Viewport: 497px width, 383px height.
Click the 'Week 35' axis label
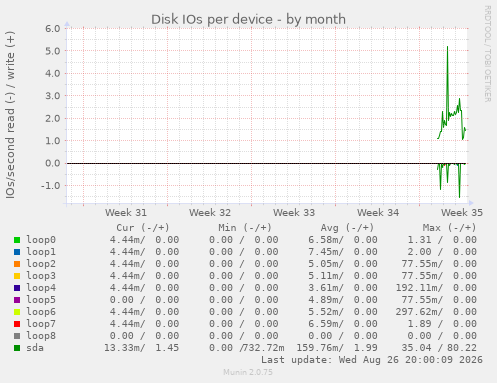[462, 213]
